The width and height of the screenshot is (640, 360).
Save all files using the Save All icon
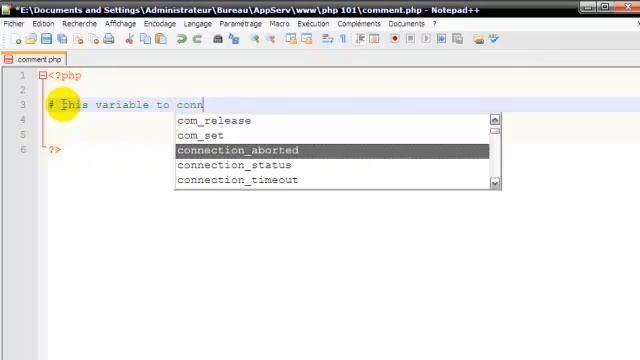[62, 39]
